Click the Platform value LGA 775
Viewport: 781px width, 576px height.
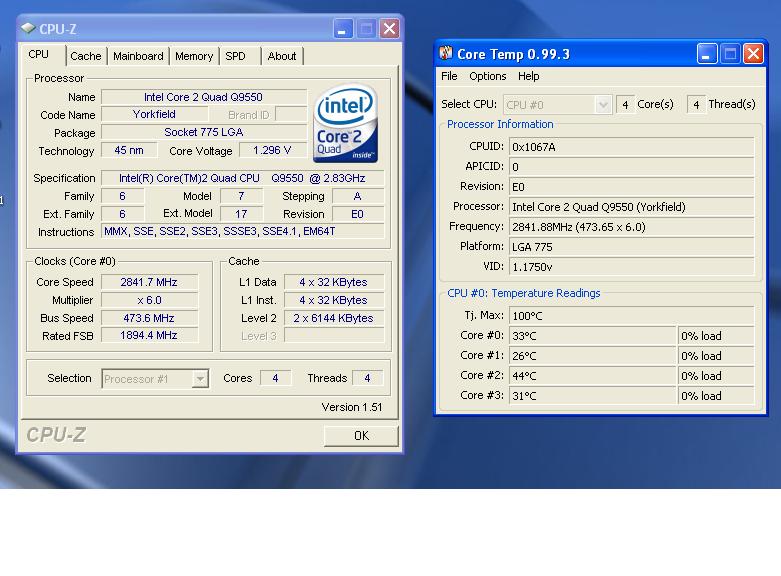pos(631,247)
